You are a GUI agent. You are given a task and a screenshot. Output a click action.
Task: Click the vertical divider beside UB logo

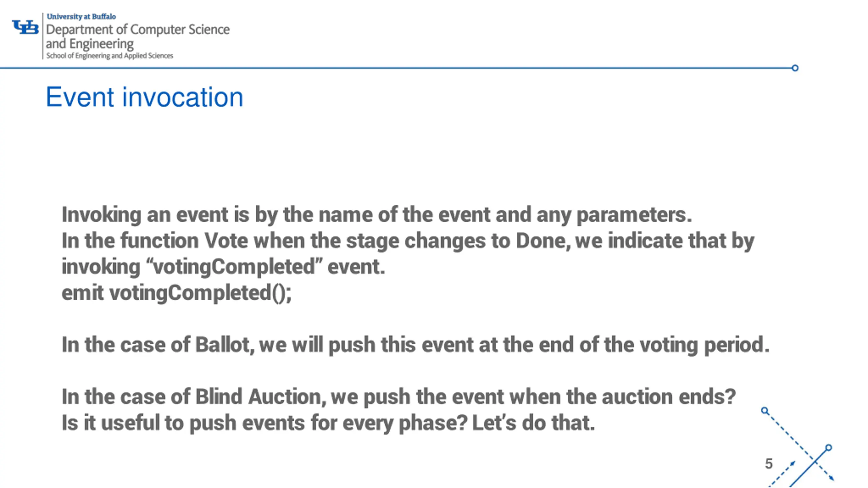tap(43, 36)
